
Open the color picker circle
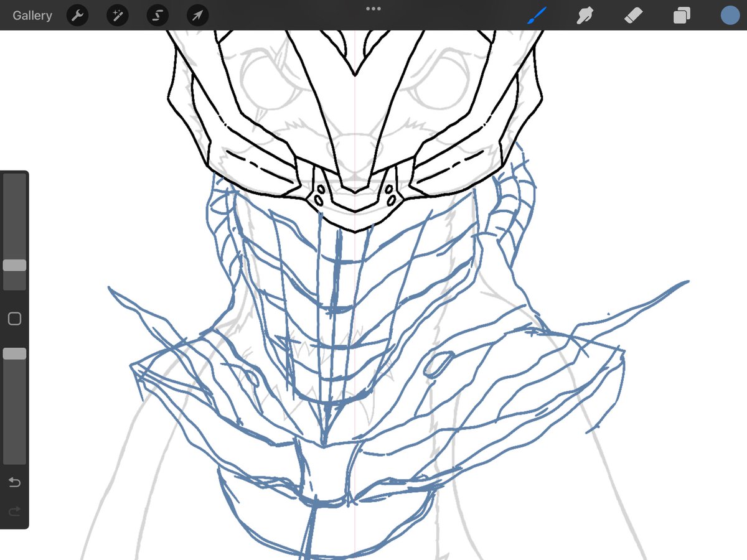[730, 15]
